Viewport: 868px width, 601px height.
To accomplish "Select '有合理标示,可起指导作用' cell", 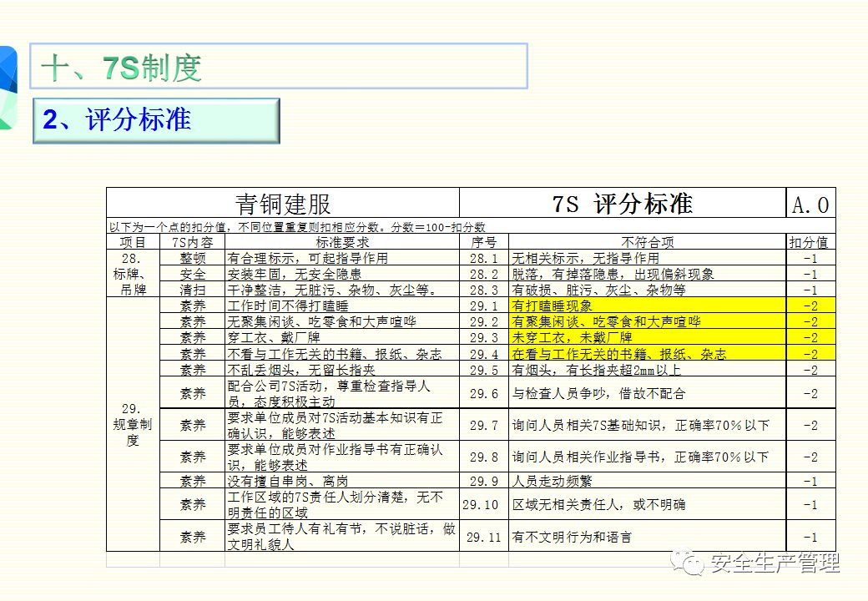I will click(342, 258).
